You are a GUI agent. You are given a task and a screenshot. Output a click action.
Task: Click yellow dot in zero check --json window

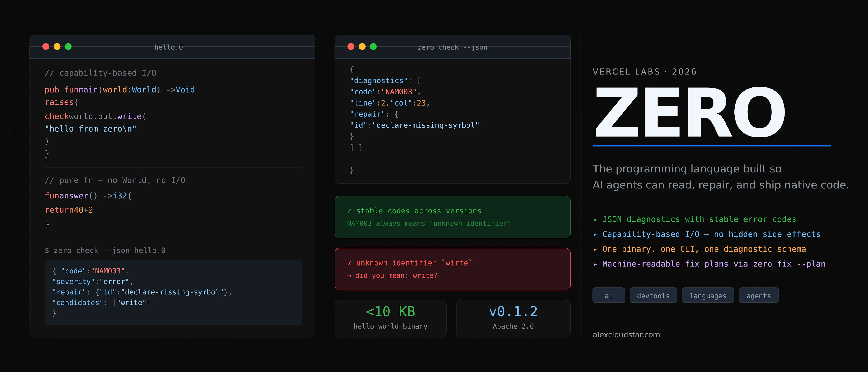coord(362,47)
